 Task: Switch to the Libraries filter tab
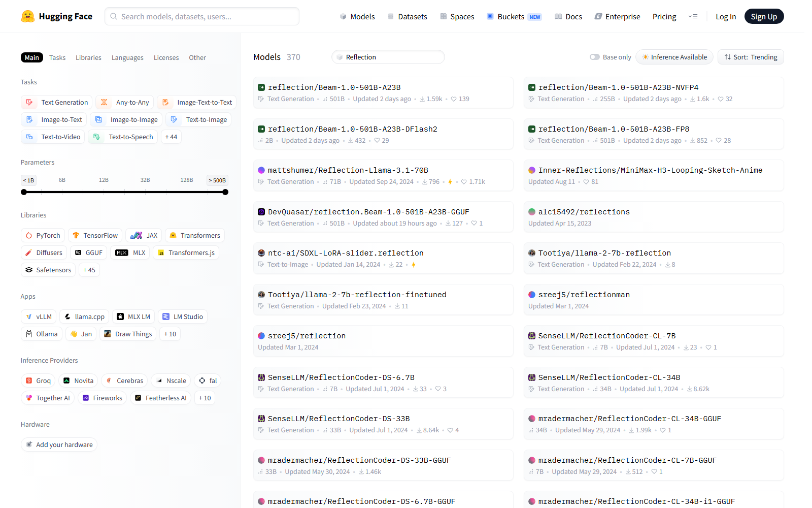pyautogui.click(x=88, y=57)
